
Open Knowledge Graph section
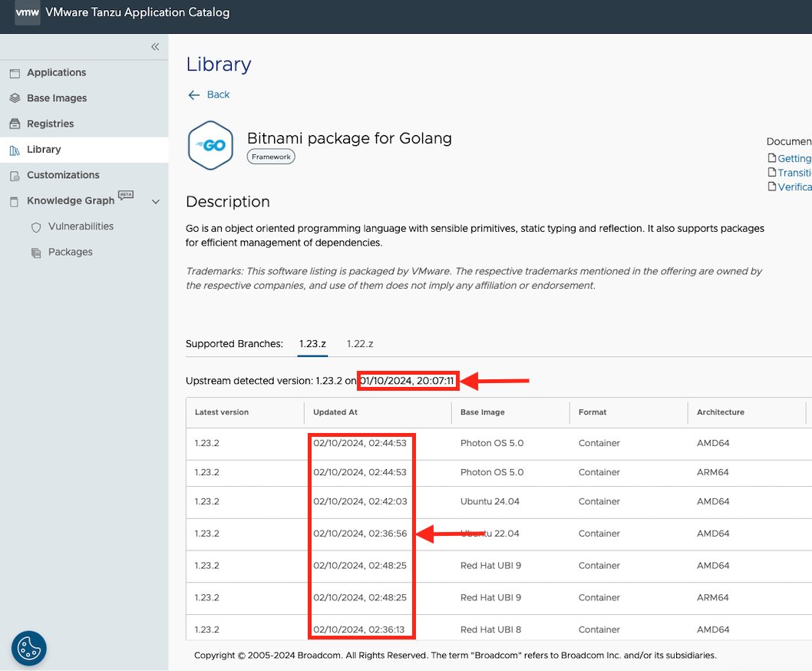pos(71,200)
